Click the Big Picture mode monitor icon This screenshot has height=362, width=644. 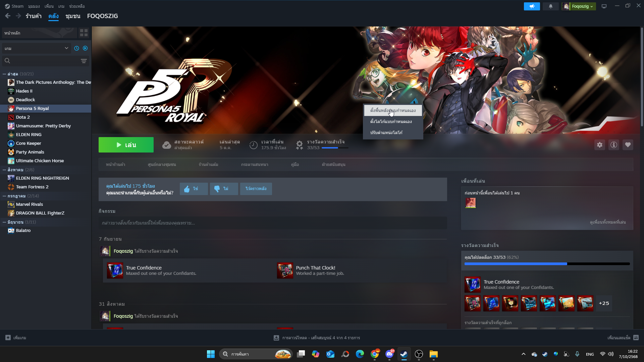point(604,6)
